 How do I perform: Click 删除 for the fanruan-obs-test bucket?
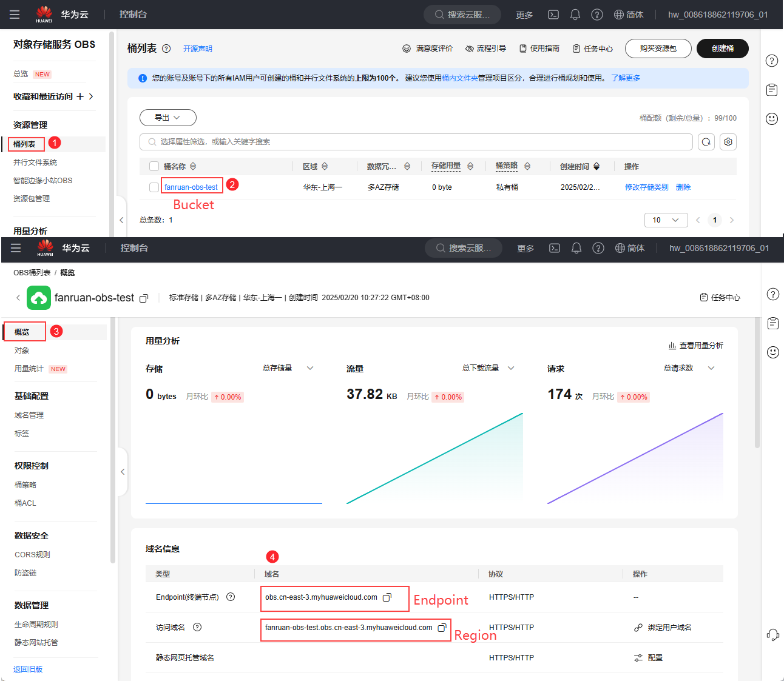click(x=683, y=187)
